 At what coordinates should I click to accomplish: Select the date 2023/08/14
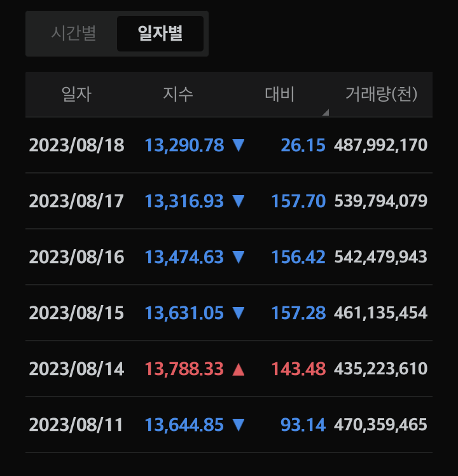tap(76, 369)
